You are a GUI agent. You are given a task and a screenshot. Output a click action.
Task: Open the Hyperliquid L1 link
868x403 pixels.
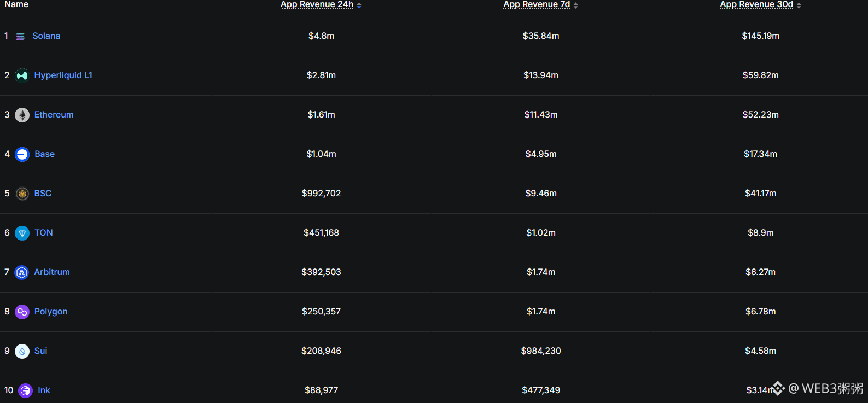pos(63,75)
